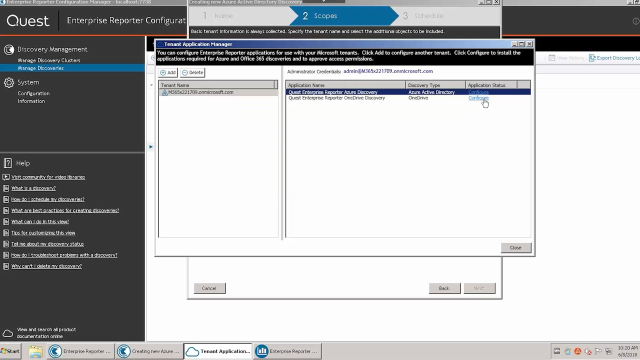Open 'Visit community for video libraries' link

click(48, 177)
